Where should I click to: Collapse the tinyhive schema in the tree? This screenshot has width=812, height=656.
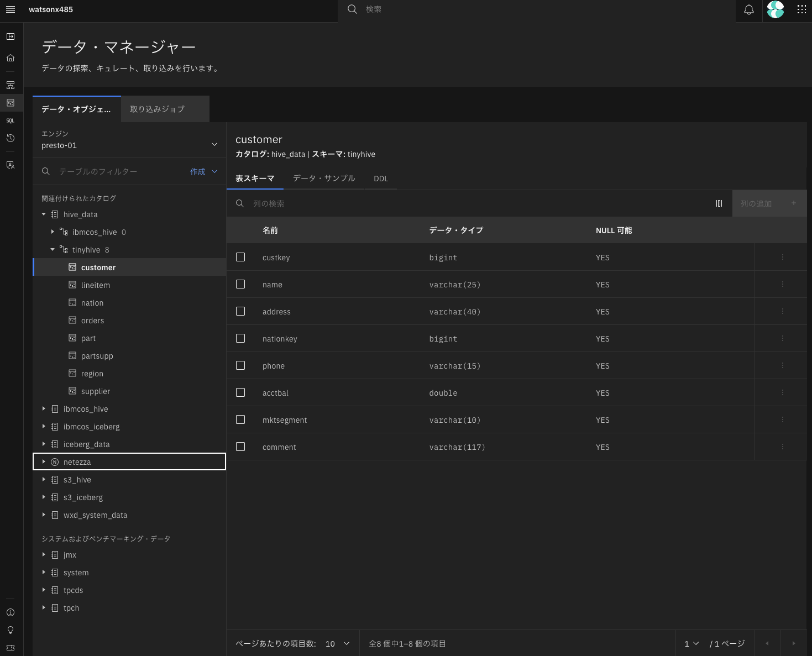point(53,249)
